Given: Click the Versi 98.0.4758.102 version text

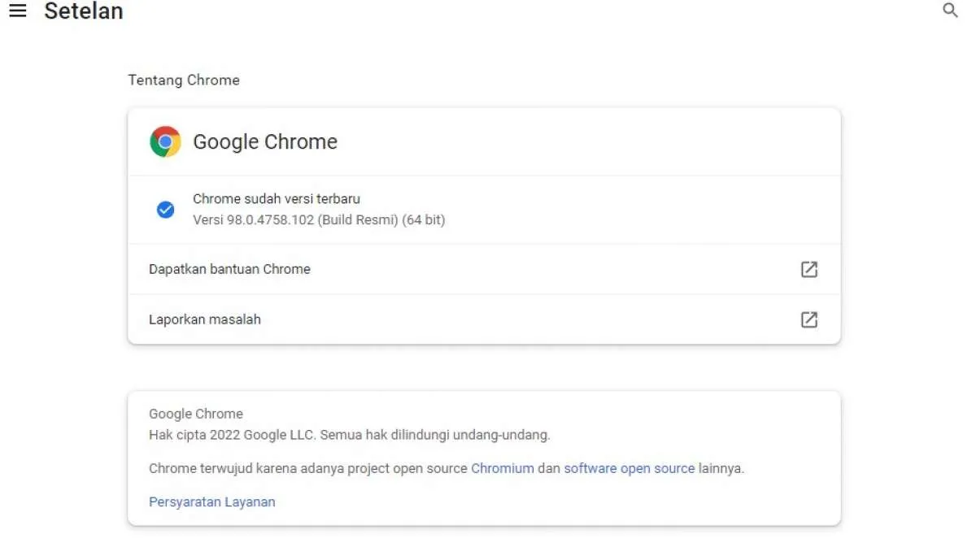Looking at the screenshot, I should click(x=318, y=219).
